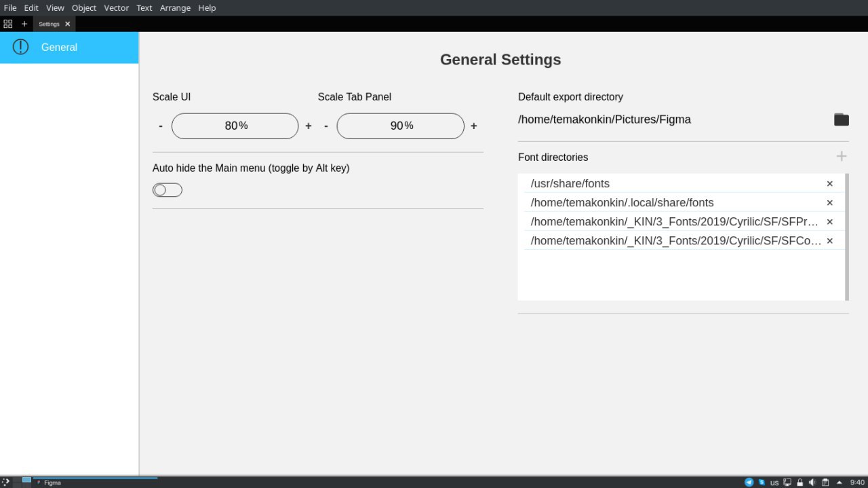Click the font directories list scrollbar
868x488 pixels.
coord(846,236)
